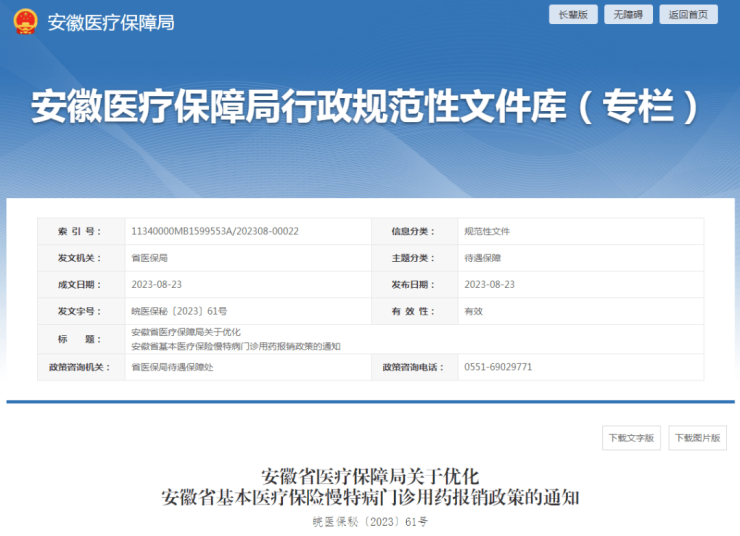Click the main article heading 安徽省医疗保障局关于优化
The width and height of the screenshot is (740, 536).
pyautogui.click(x=371, y=473)
